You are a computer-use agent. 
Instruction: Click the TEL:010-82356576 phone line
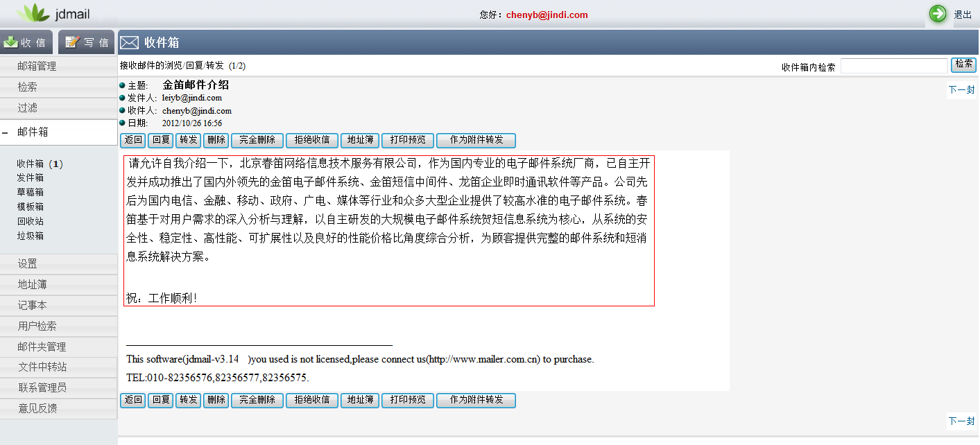click(x=218, y=378)
